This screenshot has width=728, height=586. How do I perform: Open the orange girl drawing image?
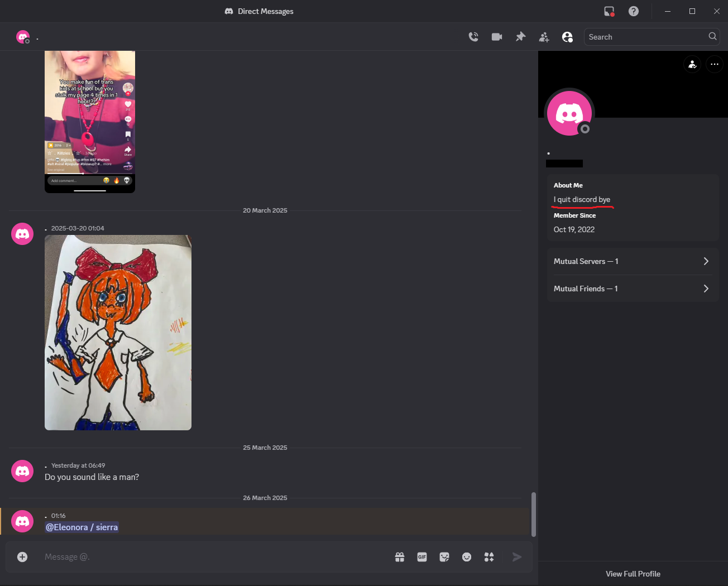point(118,332)
